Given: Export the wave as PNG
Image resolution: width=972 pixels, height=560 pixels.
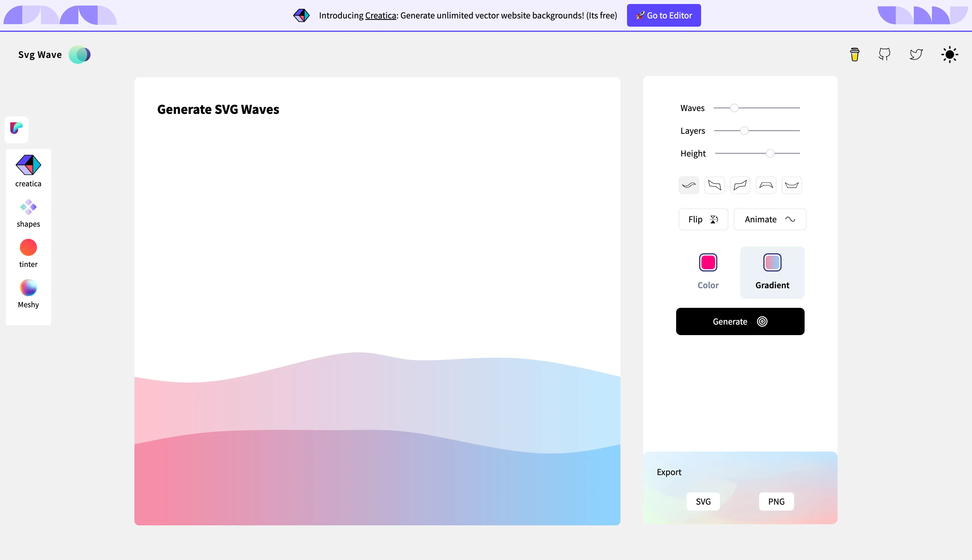Looking at the screenshot, I should pos(776,502).
